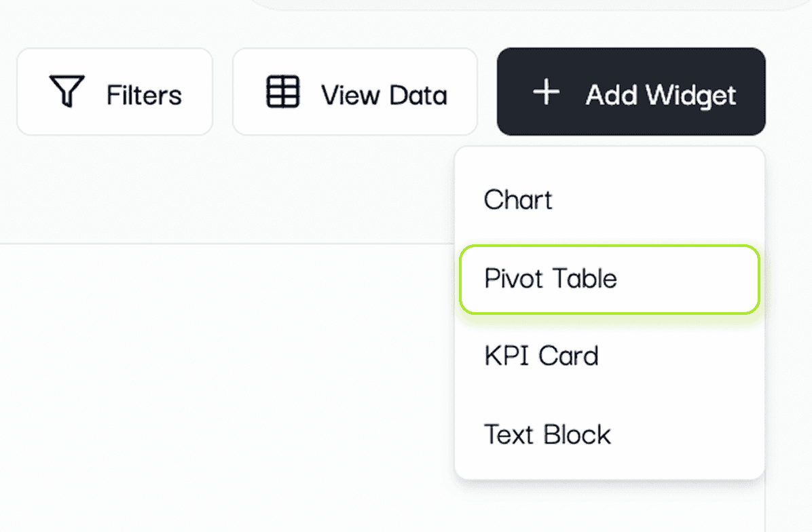Click the table grid icon
This screenshot has width=812, height=532.
[282, 92]
